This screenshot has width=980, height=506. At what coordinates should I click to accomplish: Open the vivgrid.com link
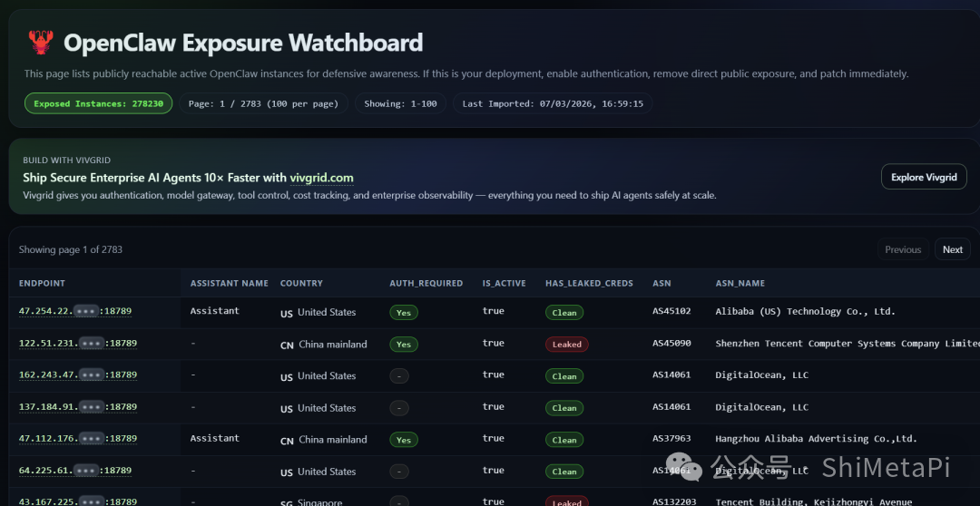(x=321, y=178)
